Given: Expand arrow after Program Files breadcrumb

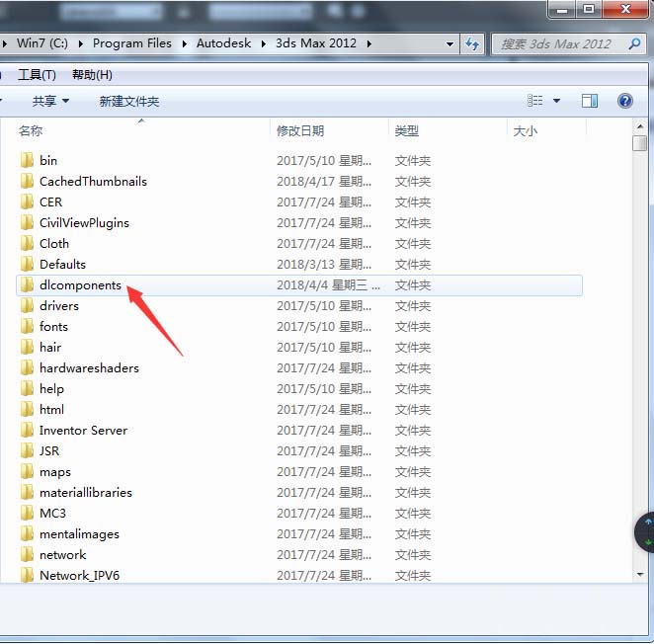Looking at the screenshot, I should [185, 43].
